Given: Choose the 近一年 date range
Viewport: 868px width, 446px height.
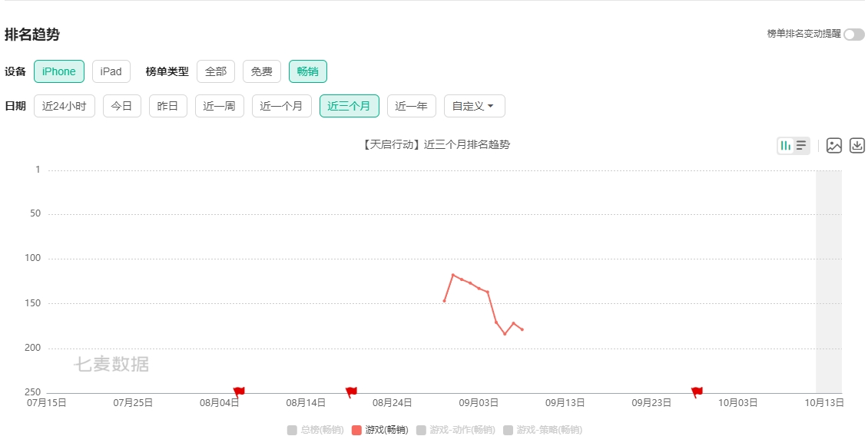Looking at the screenshot, I should pyautogui.click(x=411, y=106).
